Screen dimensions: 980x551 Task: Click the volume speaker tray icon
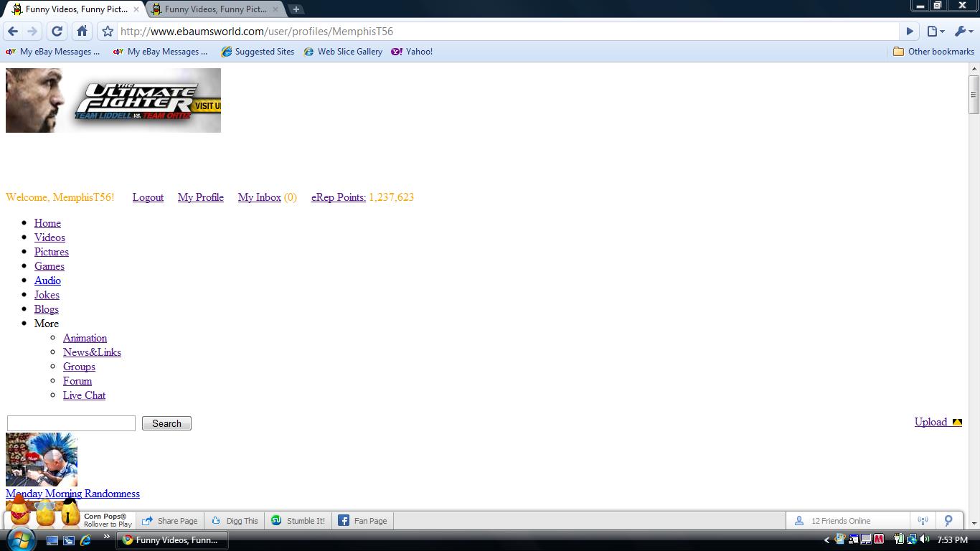(925, 540)
